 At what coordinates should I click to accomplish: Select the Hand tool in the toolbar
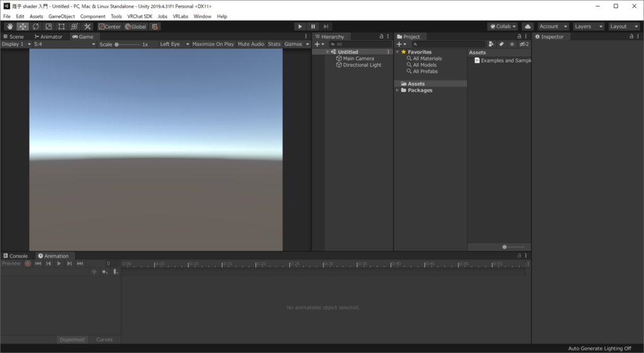pyautogui.click(x=9, y=26)
